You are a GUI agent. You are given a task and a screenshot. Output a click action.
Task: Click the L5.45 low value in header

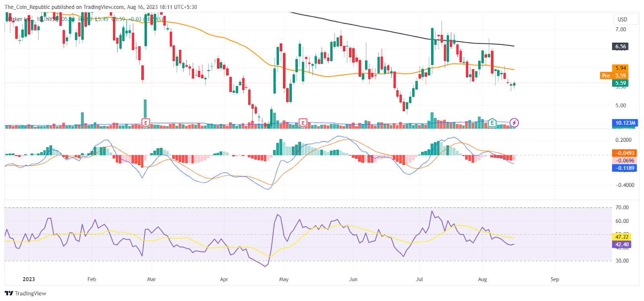click(x=101, y=19)
